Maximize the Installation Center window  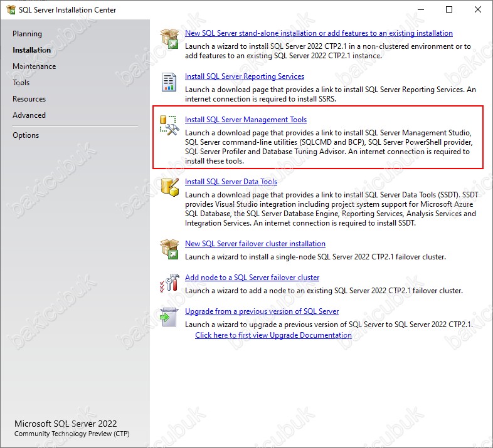[449, 9]
